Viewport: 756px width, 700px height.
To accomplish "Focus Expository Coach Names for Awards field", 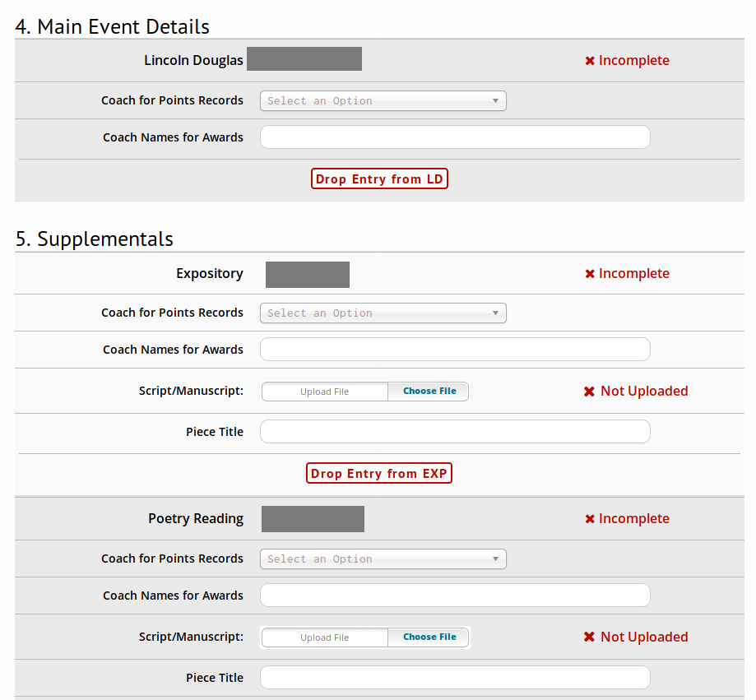I will (x=455, y=350).
